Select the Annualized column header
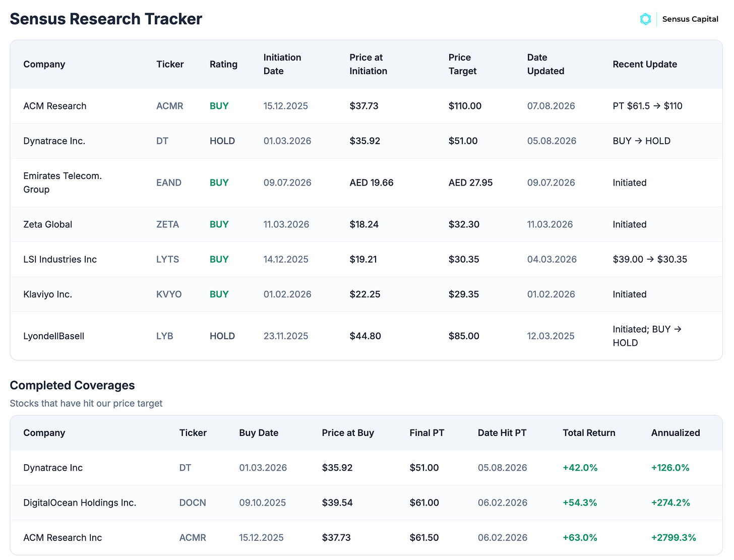 pos(676,433)
